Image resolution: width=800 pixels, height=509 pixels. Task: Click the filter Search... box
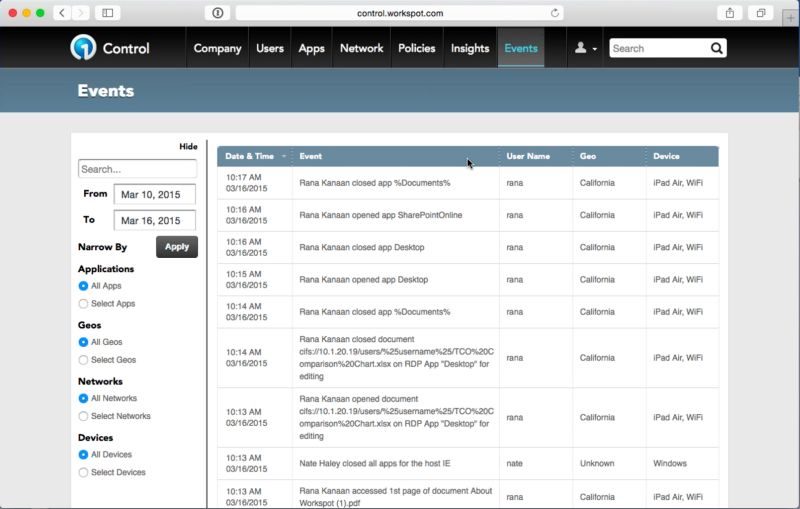point(137,169)
